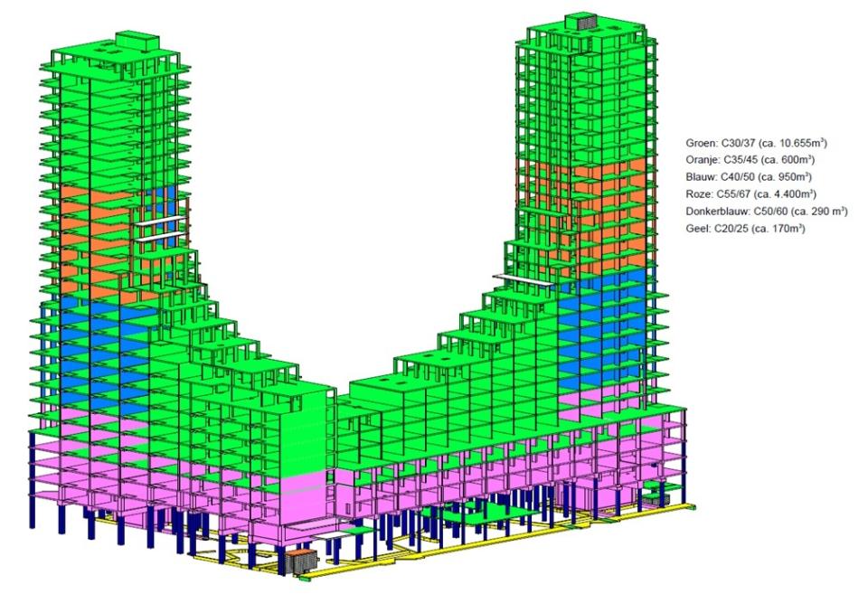Viewport: 868px width, 594px height.
Task: Select the upper white slab on left tower
Action: coord(161,221)
